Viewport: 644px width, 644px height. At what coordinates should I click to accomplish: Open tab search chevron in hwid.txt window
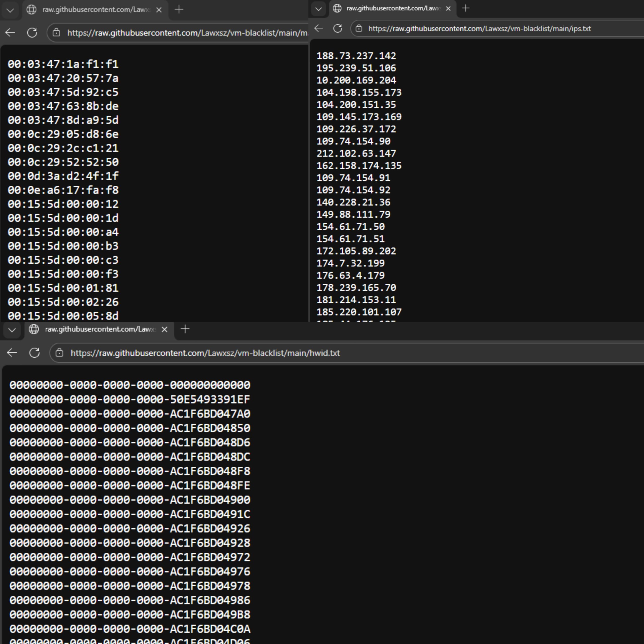click(12, 330)
